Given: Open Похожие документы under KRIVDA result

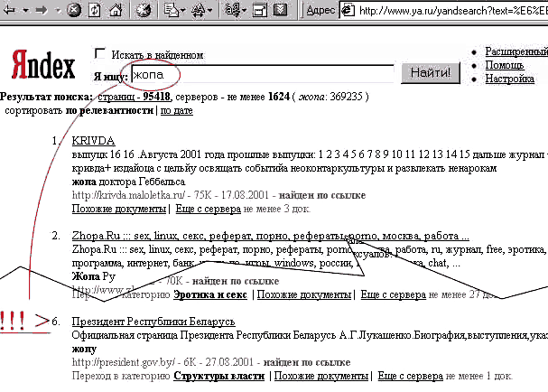Looking at the screenshot, I should pos(119,209).
